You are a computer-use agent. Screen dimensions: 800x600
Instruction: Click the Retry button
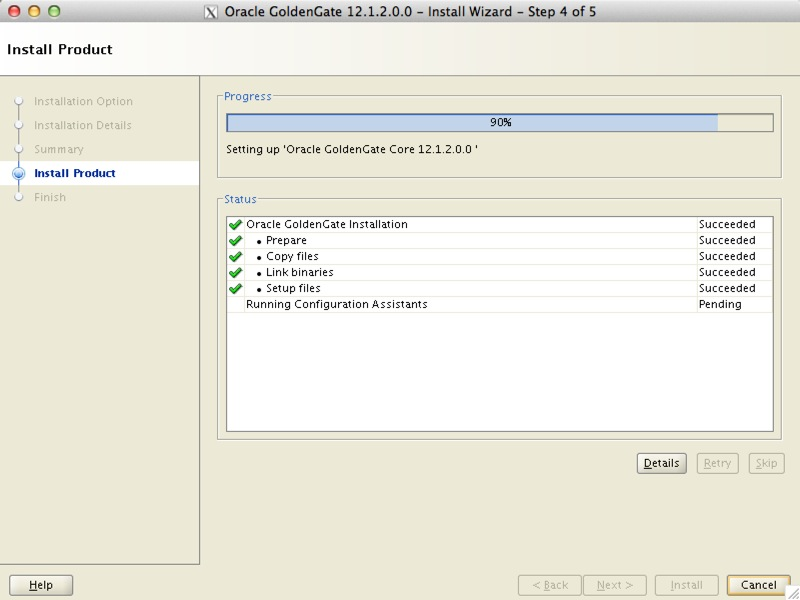717,463
